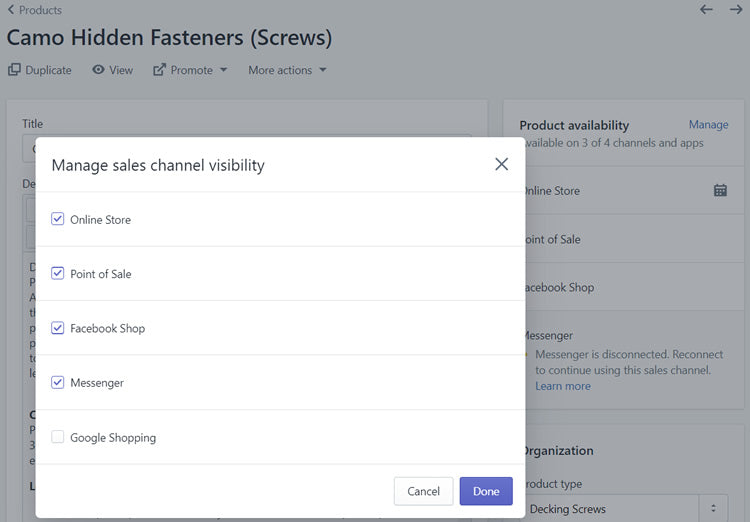Enable the Google Shopping checkbox
Viewport: 750px width, 522px height.
click(x=58, y=437)
